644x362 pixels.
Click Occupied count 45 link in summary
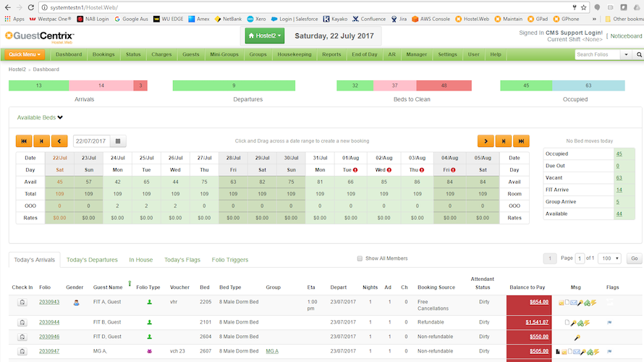tap(619, 153)
